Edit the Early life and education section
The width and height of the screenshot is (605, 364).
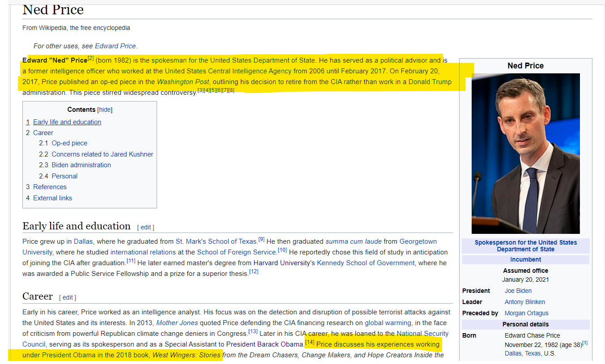(146, 227)
